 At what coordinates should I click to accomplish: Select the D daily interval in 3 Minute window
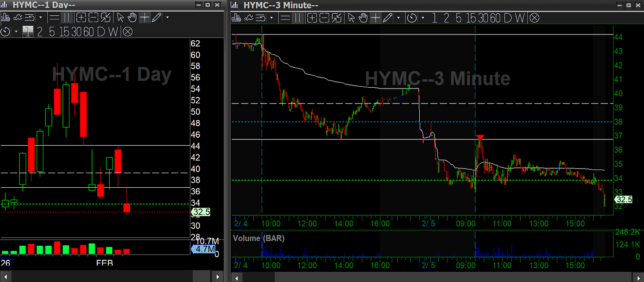point(508,18)
